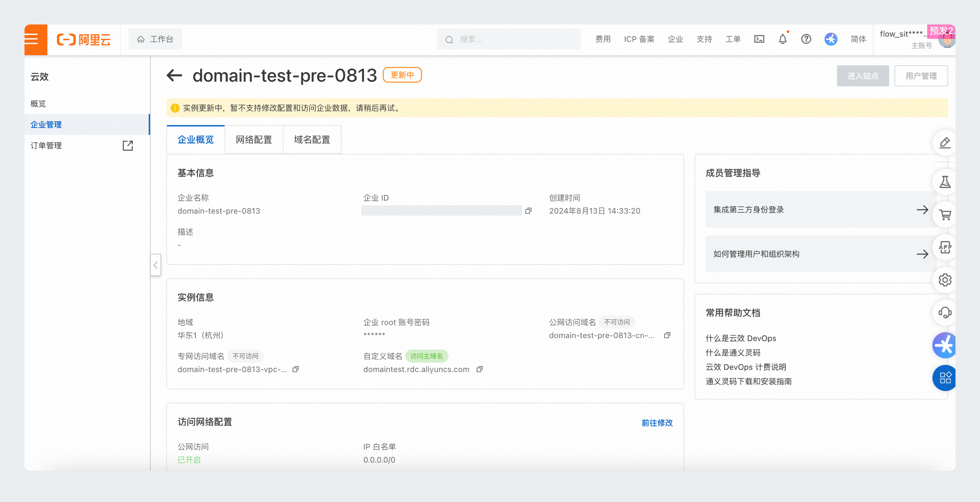Viewport: 980px width, 502px height.
Task: Open 通义灵码下载和安装指南 doc
Action: click(748, 382)
